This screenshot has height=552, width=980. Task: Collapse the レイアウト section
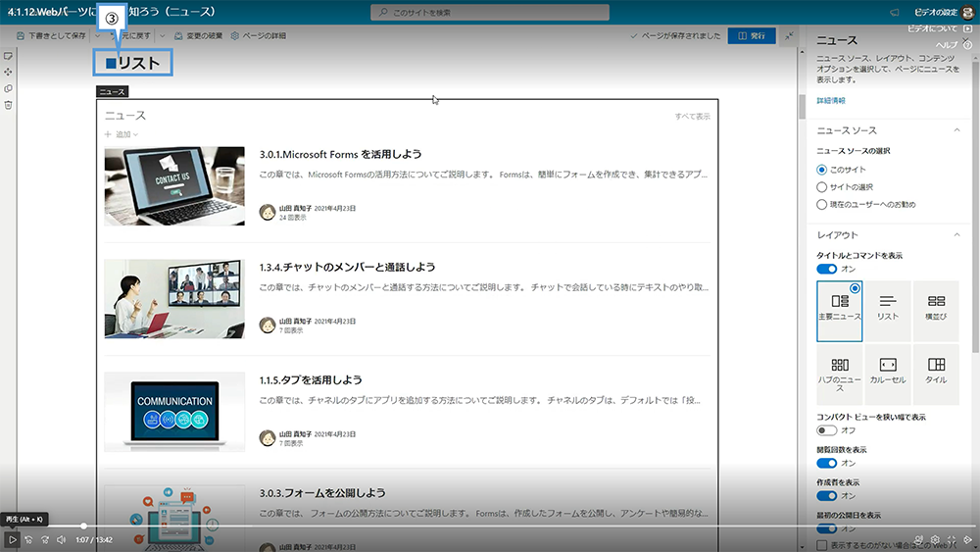pyautogui.click(x=956, y=234)
